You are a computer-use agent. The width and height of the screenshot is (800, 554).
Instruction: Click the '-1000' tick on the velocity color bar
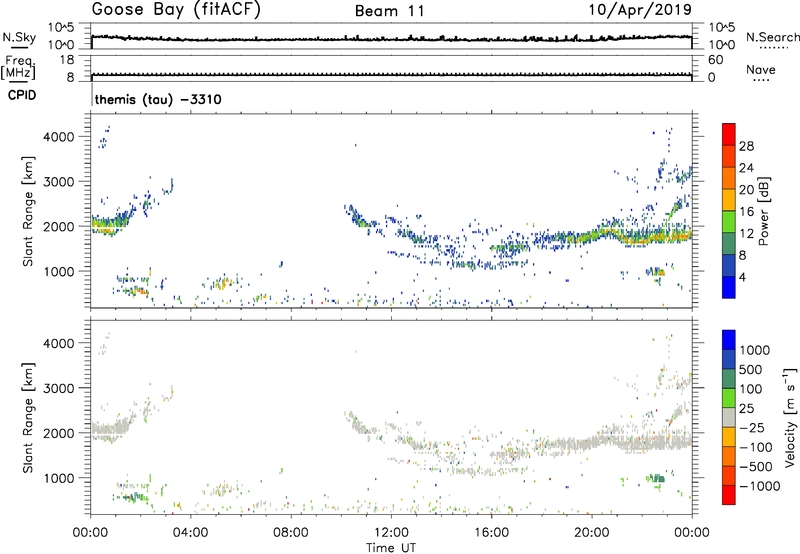click(x=759, y=486)
